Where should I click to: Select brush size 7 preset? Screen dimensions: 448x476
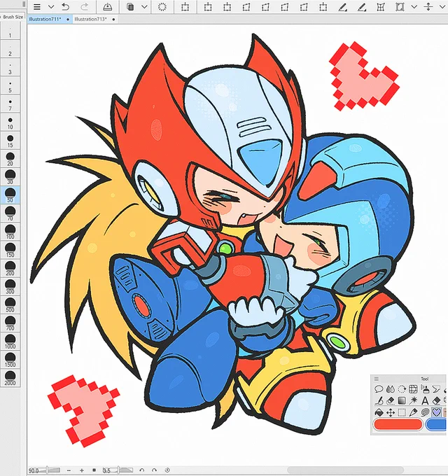[10, 104]
